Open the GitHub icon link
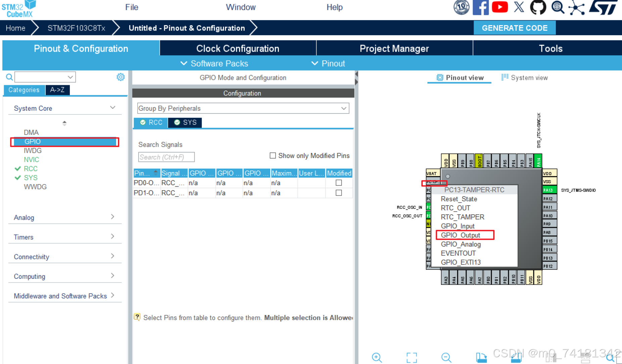 [538, 7]
